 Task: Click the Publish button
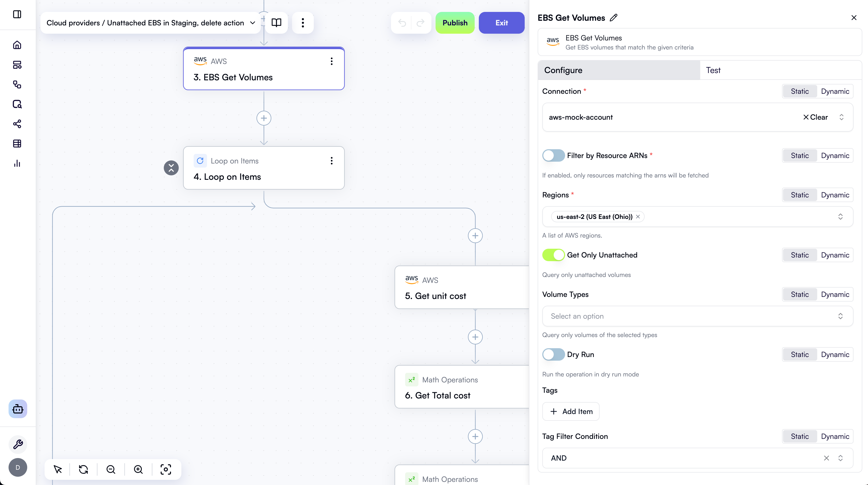click(455, 23)
